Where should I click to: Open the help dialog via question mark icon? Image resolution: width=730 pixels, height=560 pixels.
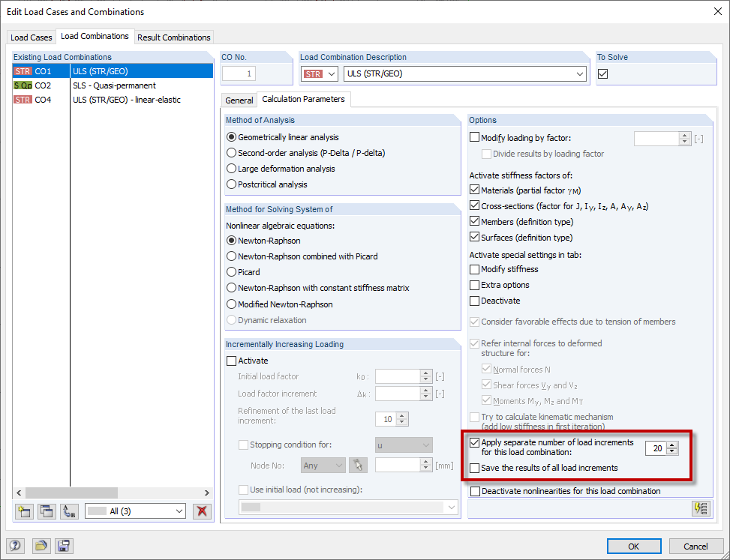pyautogui.click(x=14, y=546)
